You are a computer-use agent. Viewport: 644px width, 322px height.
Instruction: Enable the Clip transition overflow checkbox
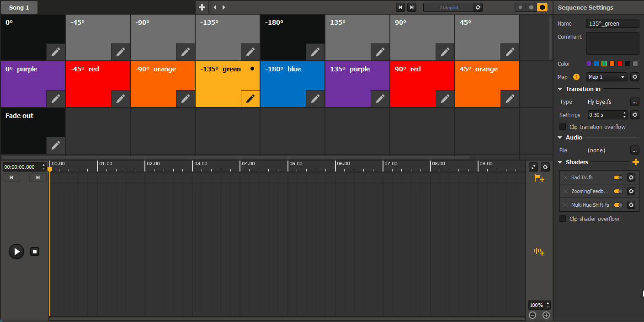tap(562, 127)
